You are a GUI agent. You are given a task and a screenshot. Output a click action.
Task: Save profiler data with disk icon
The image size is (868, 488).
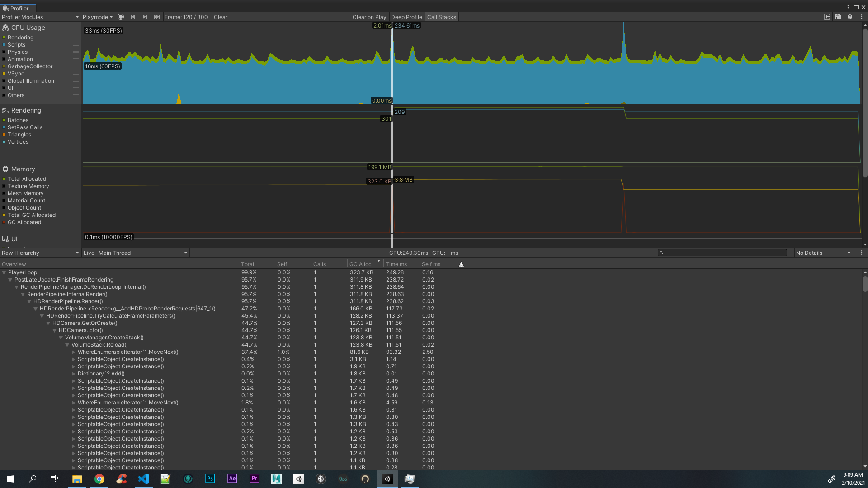coord(838,17)
